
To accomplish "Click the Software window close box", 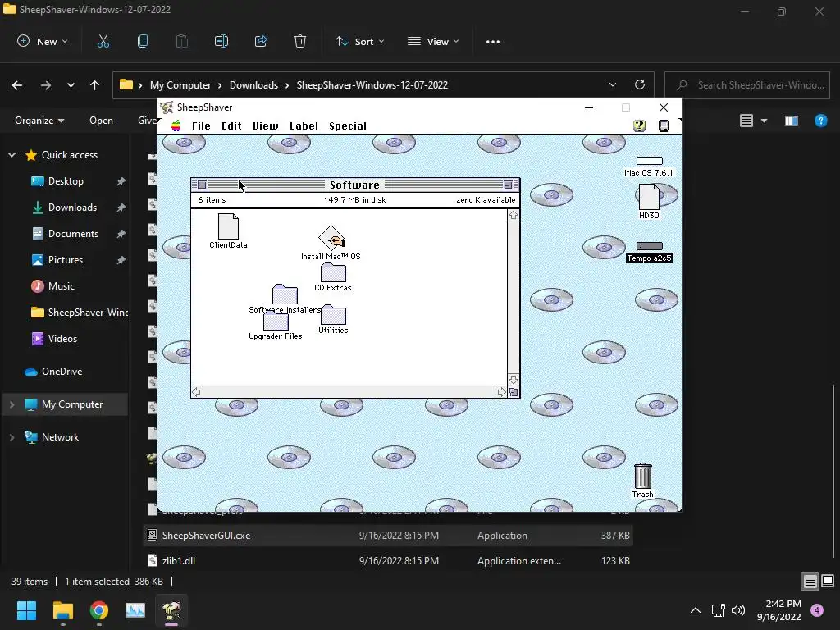I will point(202,185).
